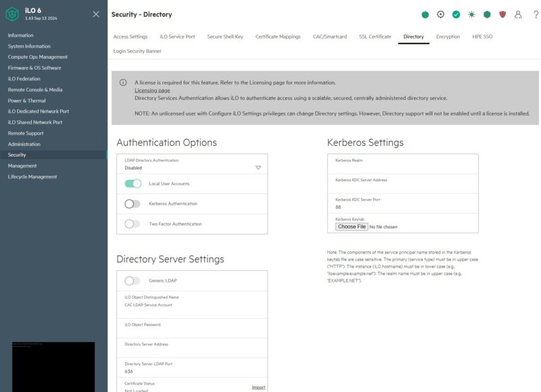Click the green hexagon iLO icon in the header
This screenshot has height=392, width=541.
[488, 14]
